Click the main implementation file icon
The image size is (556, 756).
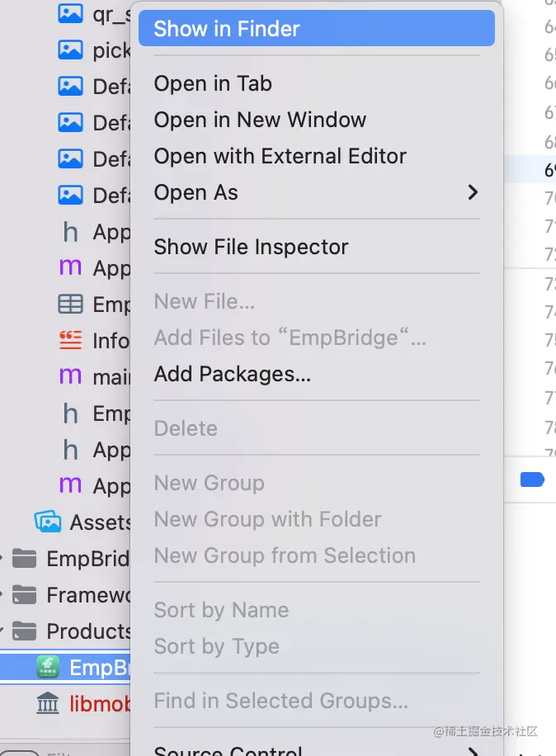coord(70,377)
